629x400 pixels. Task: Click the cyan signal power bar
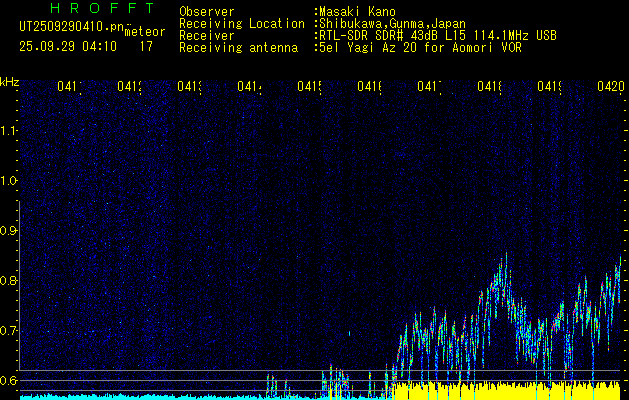coord(150,396)
